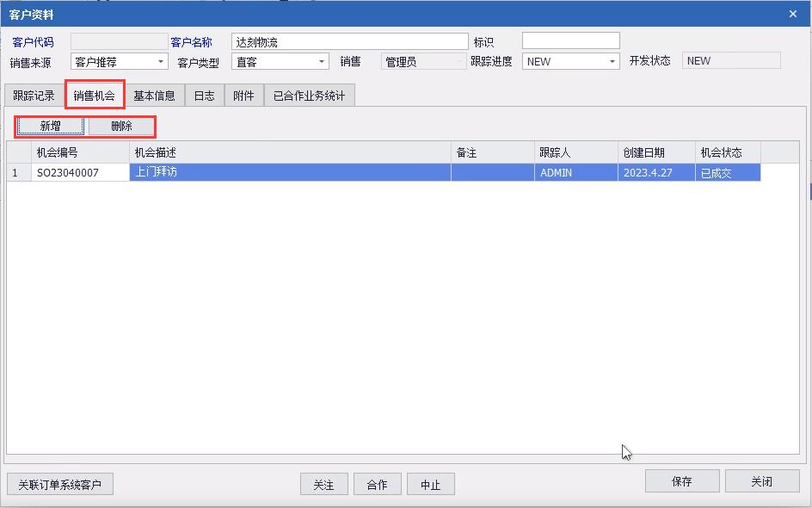Sort by 机会编号 column header
The width and height of the screenshot is (812, 508).
(x=80, y=152)
